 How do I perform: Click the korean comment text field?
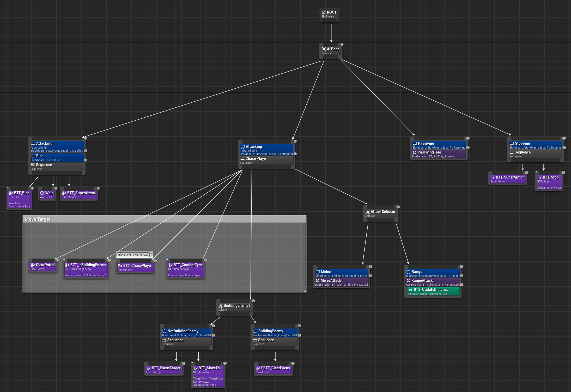[x=133, y=255]
